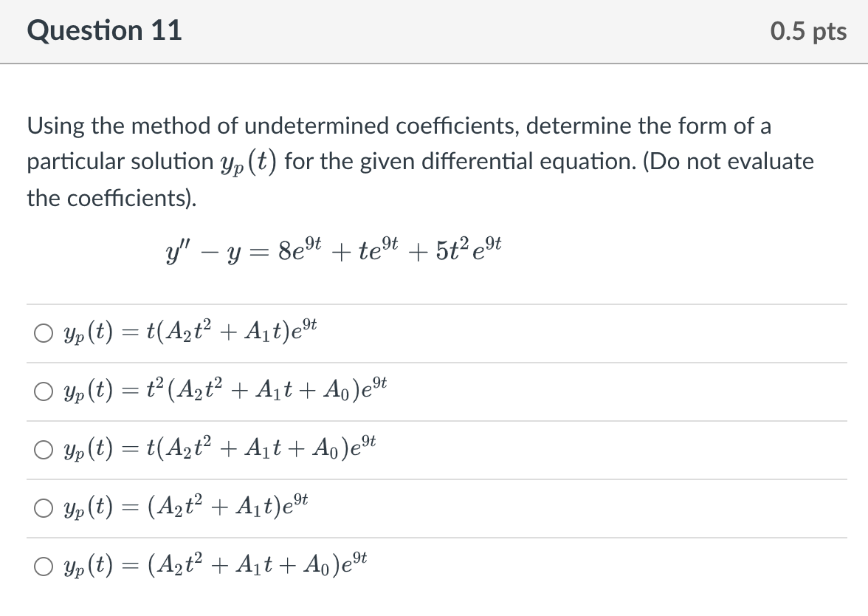Viewport: 868px width, 616px height.
Task: Click the 0.5 pts point value label
Action: pos(809,31)
